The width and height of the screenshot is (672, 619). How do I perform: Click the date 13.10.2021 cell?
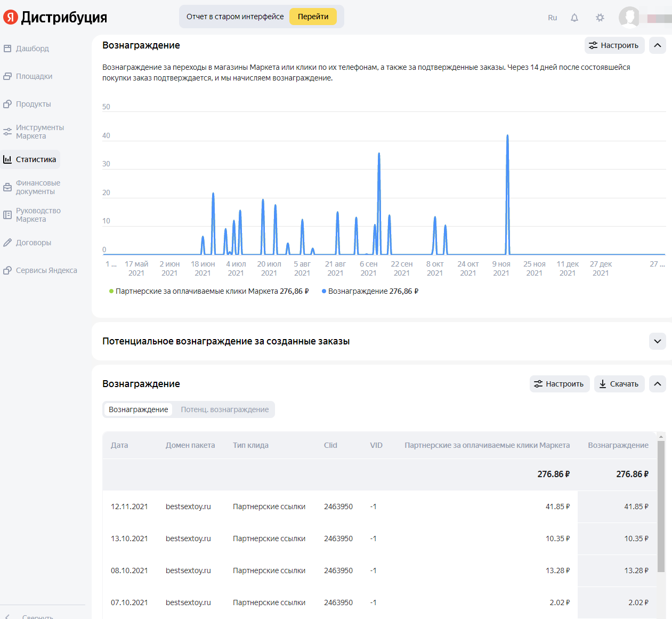coord(129,538)
